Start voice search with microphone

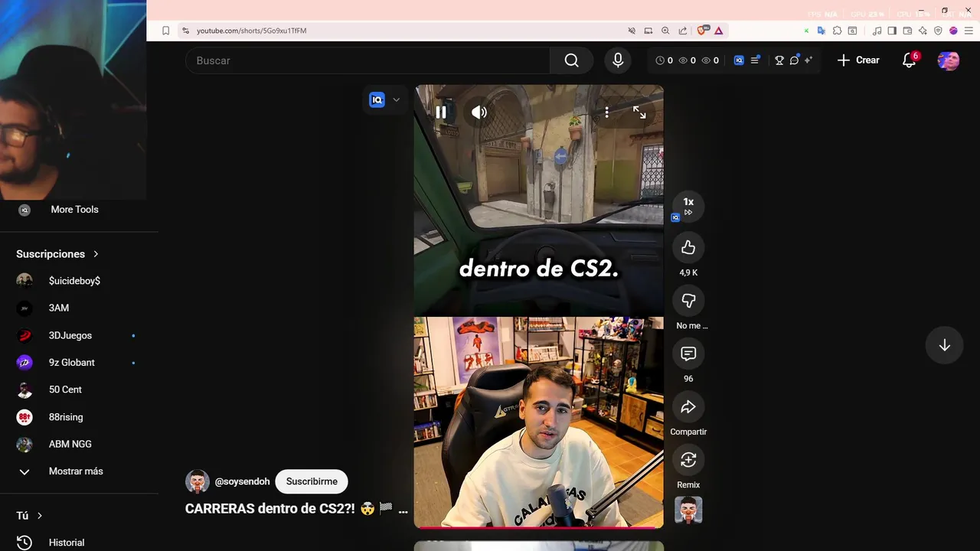pos(618,60)
